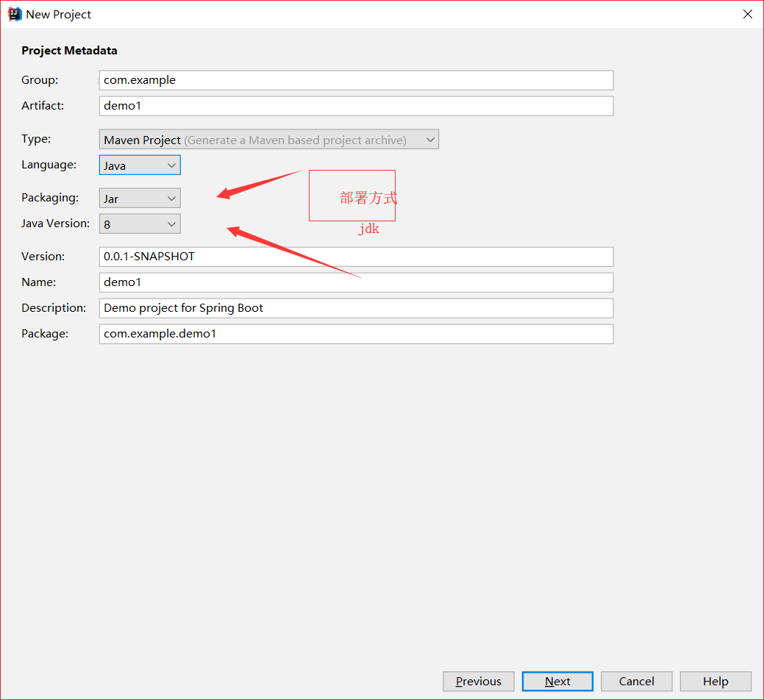Click the IntelliJ IDEA icon in title bar

pyautogui.click(x=15, y=14)
